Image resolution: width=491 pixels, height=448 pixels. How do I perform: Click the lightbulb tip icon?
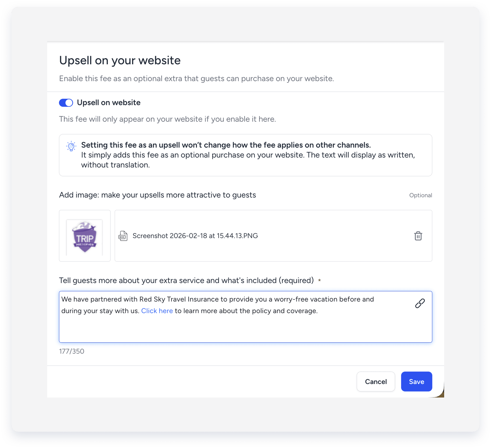pos(71,146)
